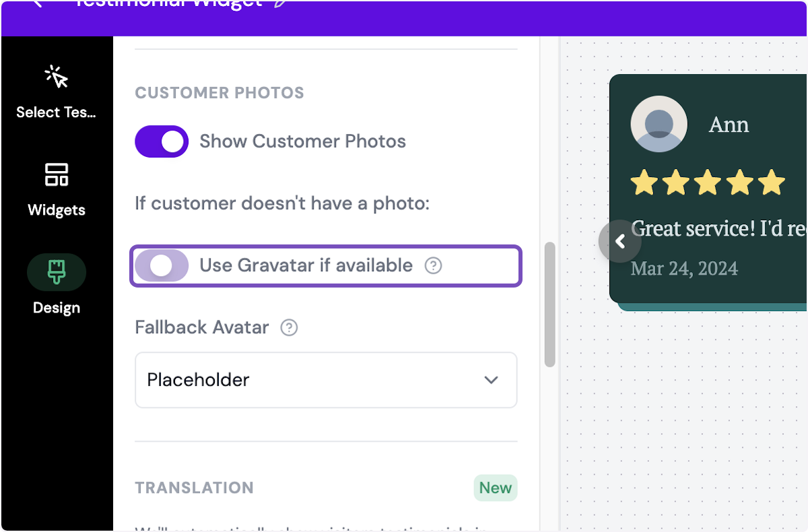Click the question mark next to Use Gravatar
This screenshot has width=808, height=532.
click(x=433, y=266)
